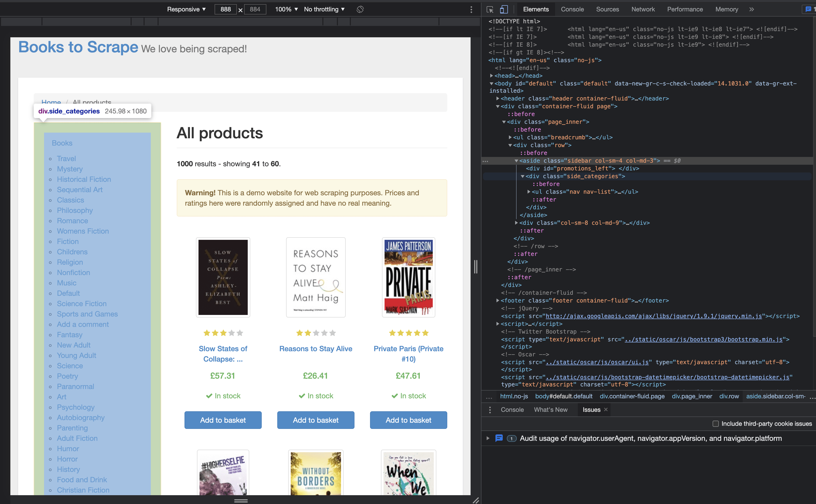Open the What's New drawer tab
Image resolution: width=816 pixels, height=504 pixels.
click(x=551, y=410)
